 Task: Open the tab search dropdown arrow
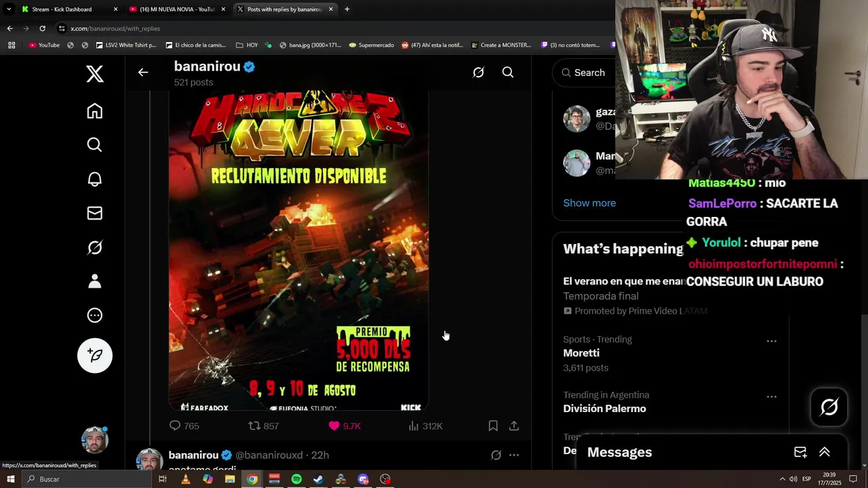8,9
